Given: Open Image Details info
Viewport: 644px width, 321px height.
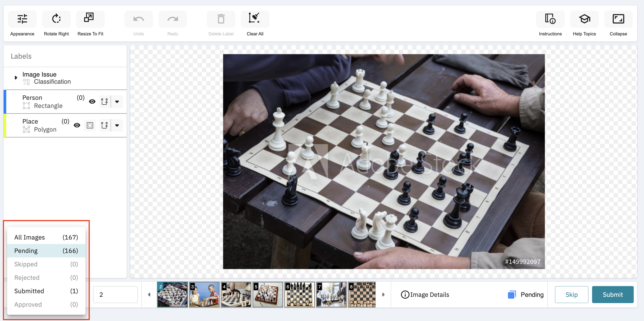Looking at the screenshot, I should click(425, 295).
